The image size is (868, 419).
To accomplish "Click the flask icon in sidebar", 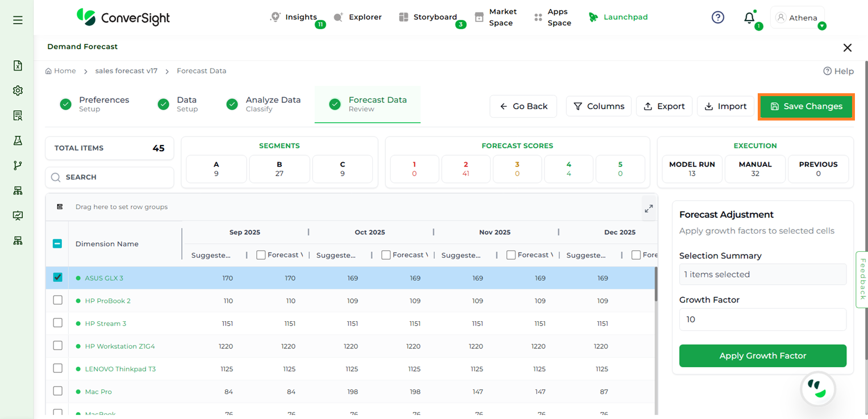I will (18, 140).
